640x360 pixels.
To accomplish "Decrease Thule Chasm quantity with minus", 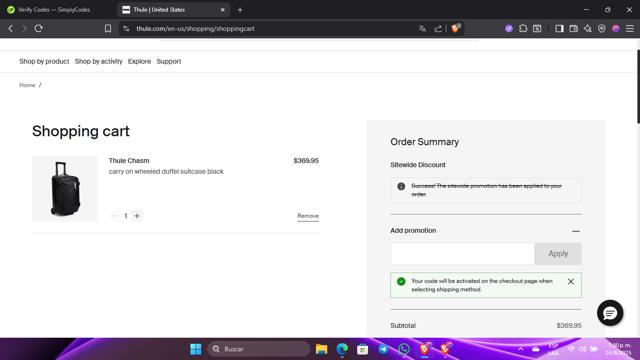I will 115,216.
